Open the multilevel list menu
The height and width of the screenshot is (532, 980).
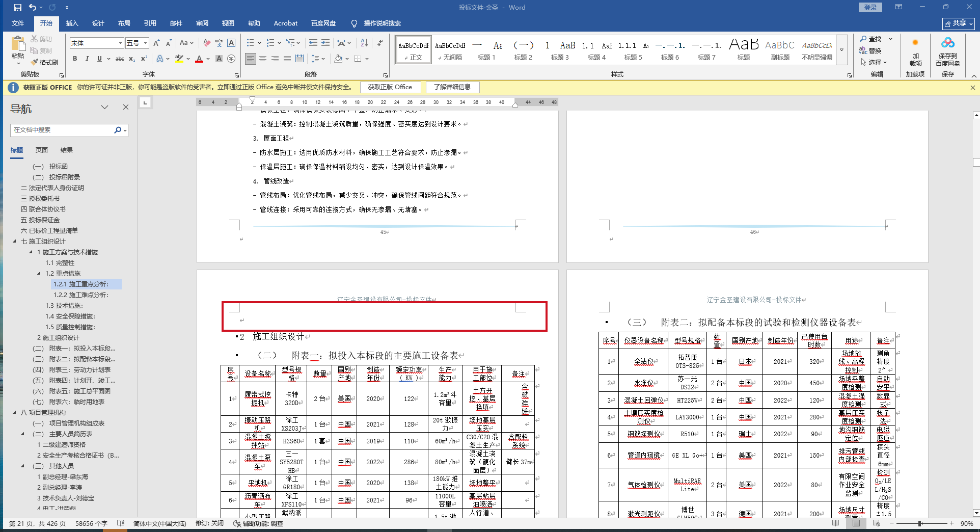click(x=292, y=43)
